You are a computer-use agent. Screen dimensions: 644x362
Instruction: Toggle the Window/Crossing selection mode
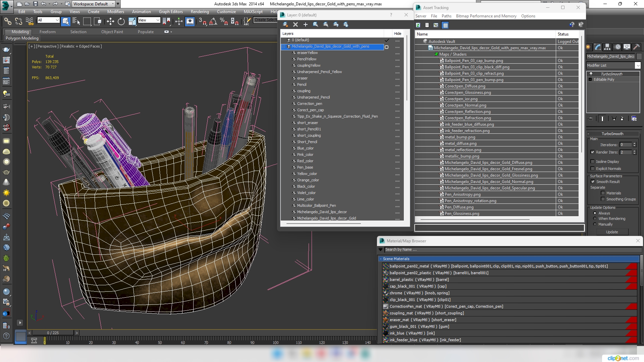(x=98, y=21)
